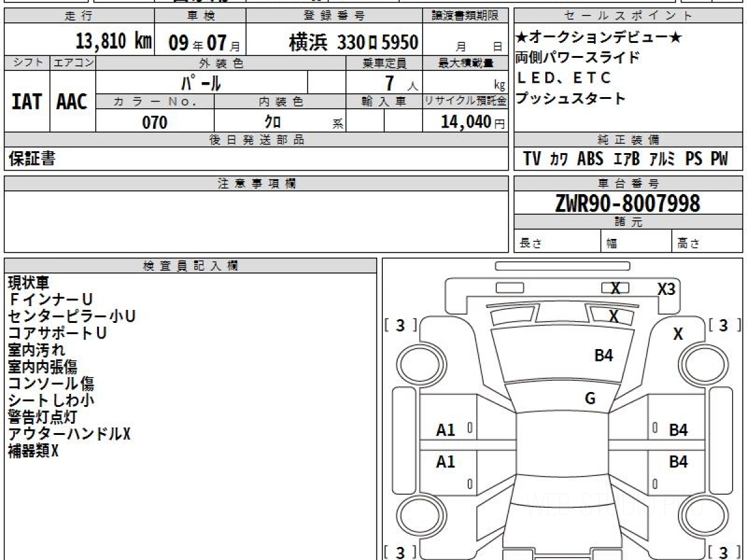This screenshot has height=560, width=747.
Task: Click the プッシュスタート line
Action: tap(570, 98)
